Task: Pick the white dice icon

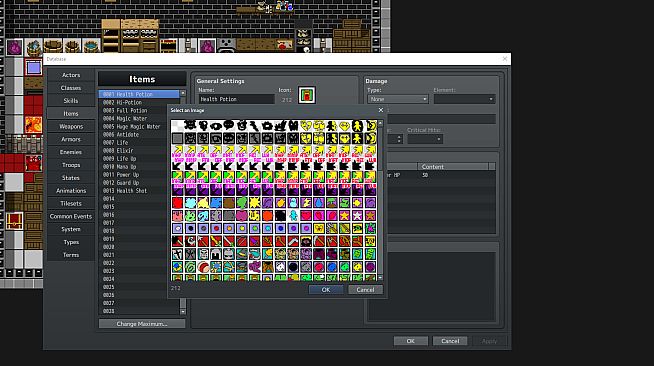Action: (x=280, y=267)
